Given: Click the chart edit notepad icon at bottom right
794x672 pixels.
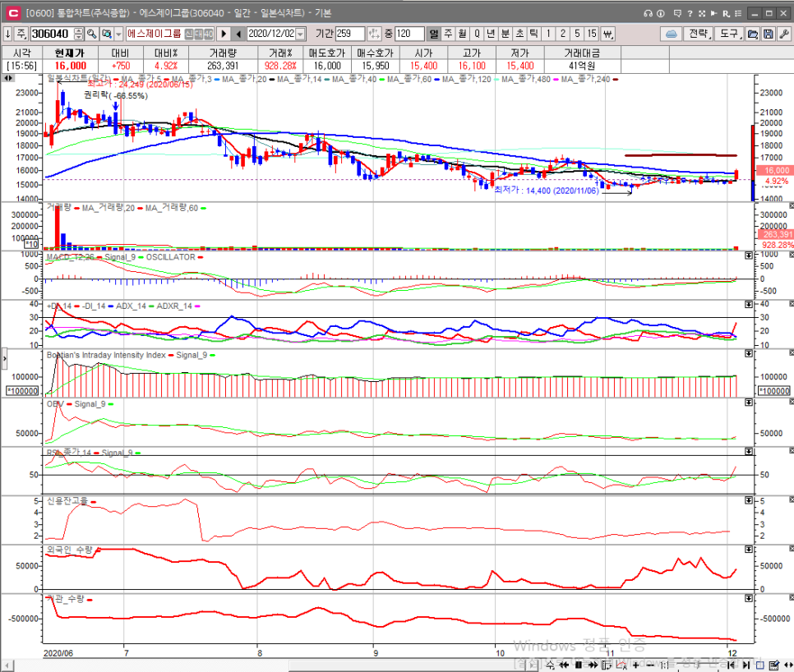Looking at the screenshot, I should point(773,665).
